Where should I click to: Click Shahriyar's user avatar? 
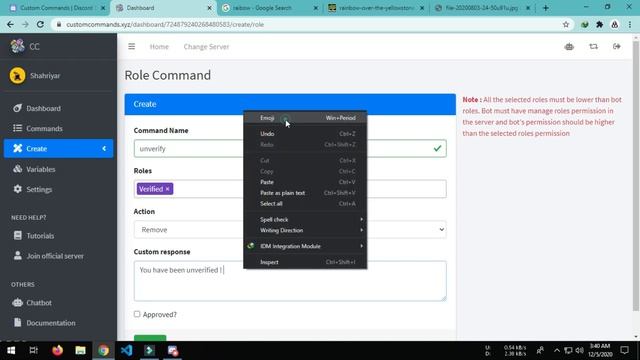(18, 76)
